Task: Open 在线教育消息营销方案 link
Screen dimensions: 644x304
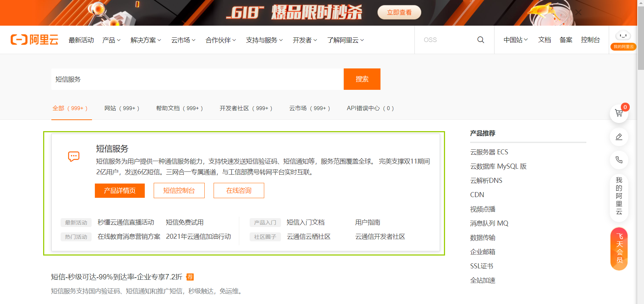Action: (x=129, y=237)
